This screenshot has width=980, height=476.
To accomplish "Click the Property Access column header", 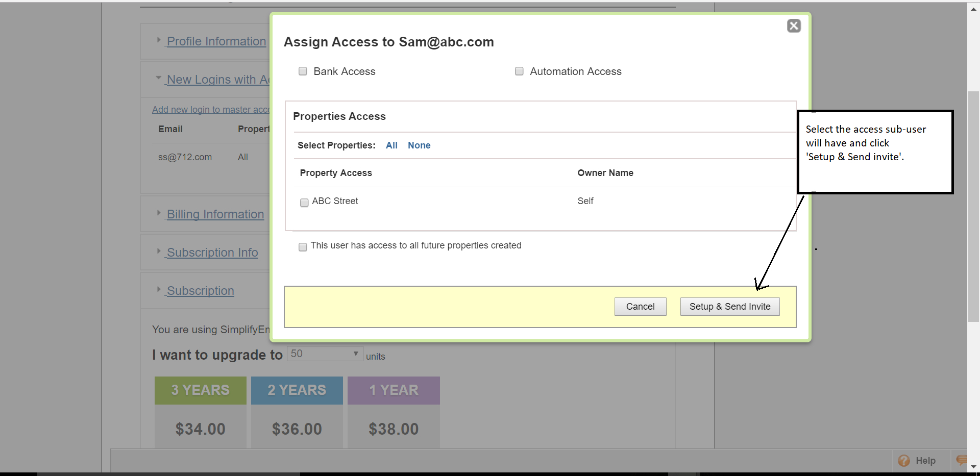I will click(x=336, y=173).
